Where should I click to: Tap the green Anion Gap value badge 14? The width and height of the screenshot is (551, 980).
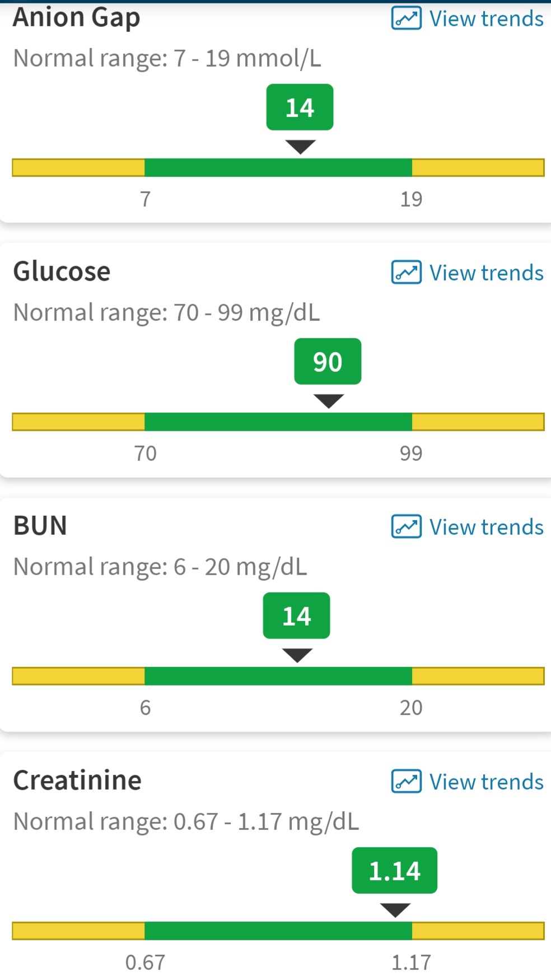[x=300, y=107]
